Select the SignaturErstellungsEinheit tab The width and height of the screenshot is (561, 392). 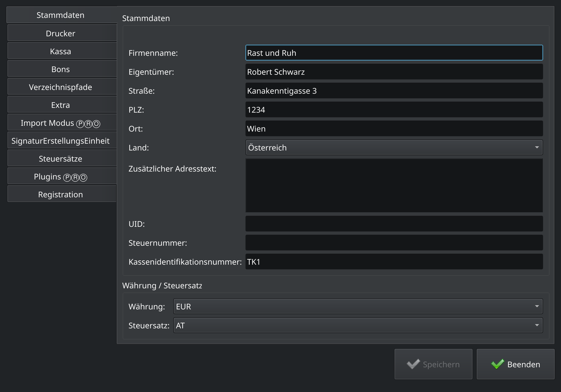click(62, 140)
